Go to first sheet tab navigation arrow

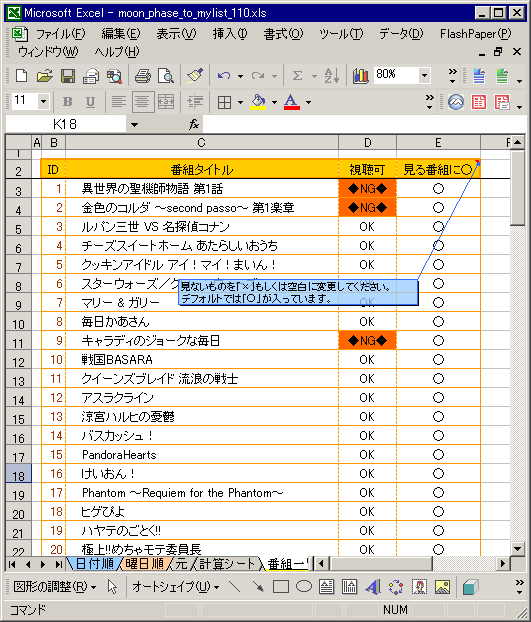coord(12,564)
